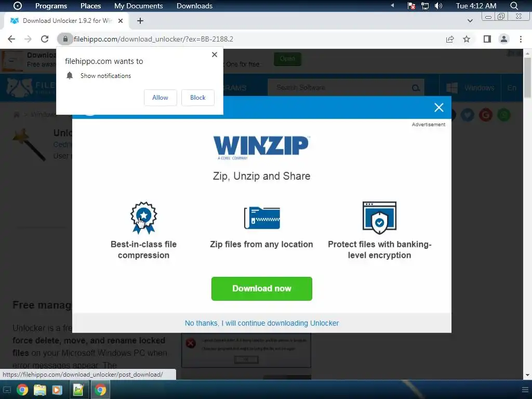This screenshot has width=532, height=399.
Task: Expand the tab search dropdown arrow
Action: point(470,21)
